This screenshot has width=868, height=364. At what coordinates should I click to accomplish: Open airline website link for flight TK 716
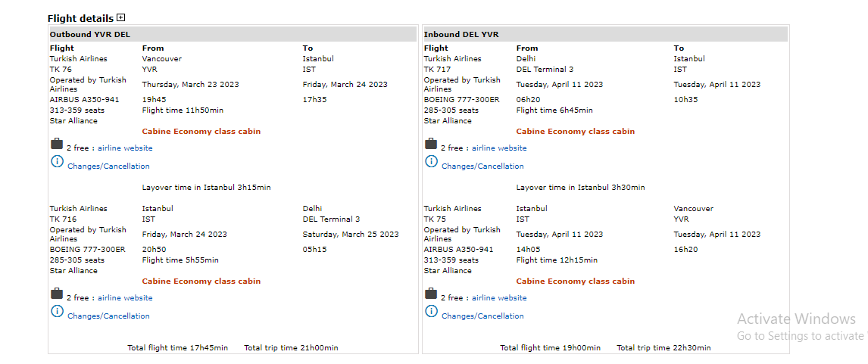pos(125,298)
